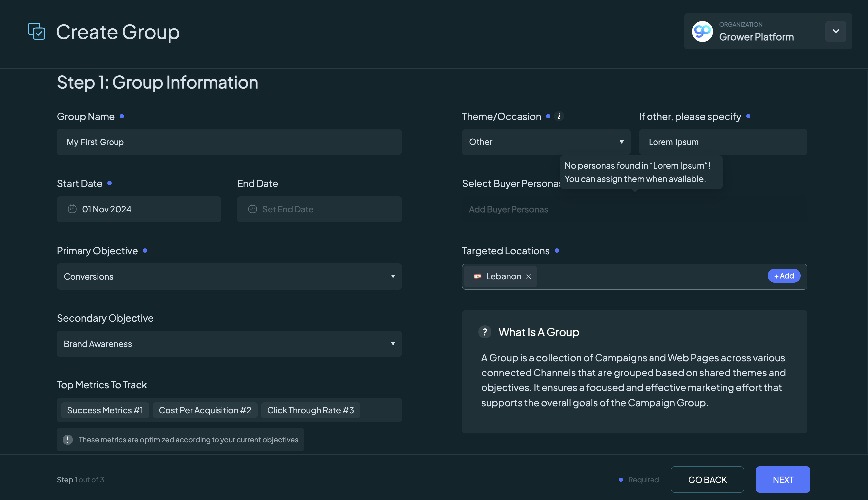Select the Cost Per Acquisition #2 chip
The height and width of the screenshot is (500, 868).
coord(205,410)
